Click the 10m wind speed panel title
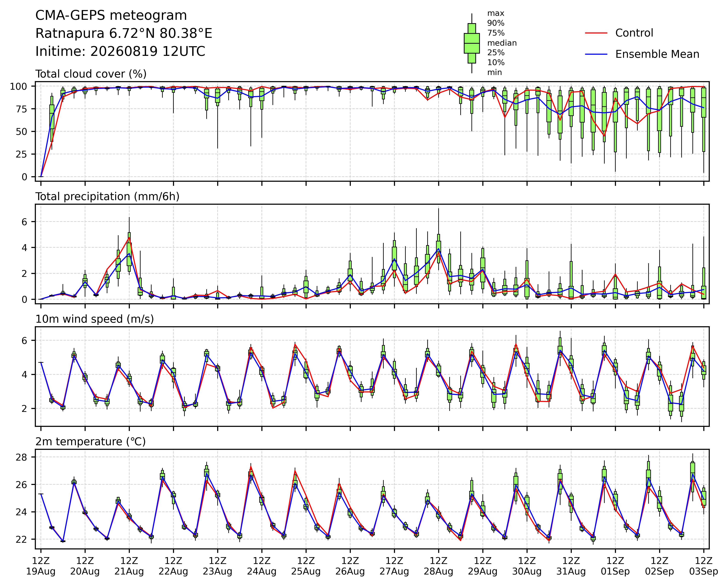The image size is (728, 586). pyautogui.click(x=95, y=319)
